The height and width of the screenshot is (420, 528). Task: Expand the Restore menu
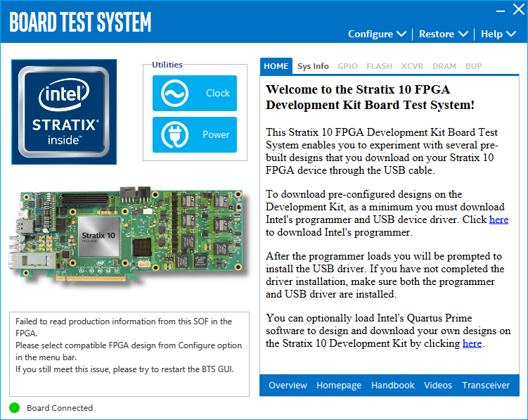(443, 34)
